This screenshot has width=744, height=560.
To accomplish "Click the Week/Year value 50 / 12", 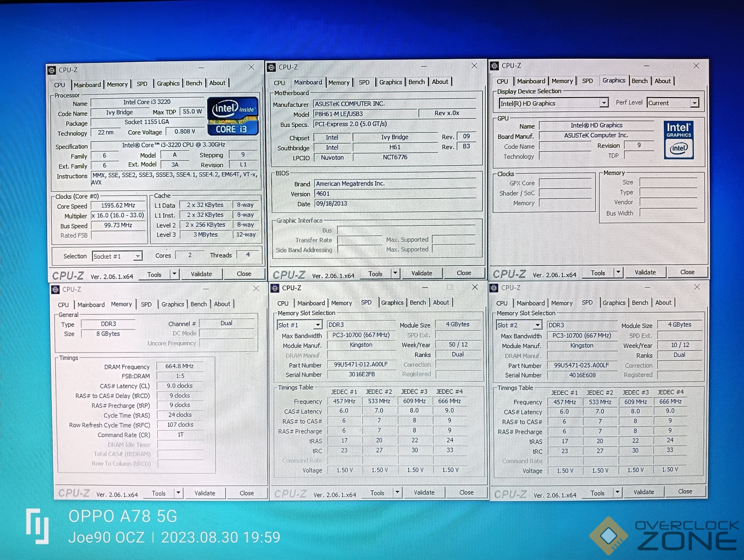I will pos(458,344).
